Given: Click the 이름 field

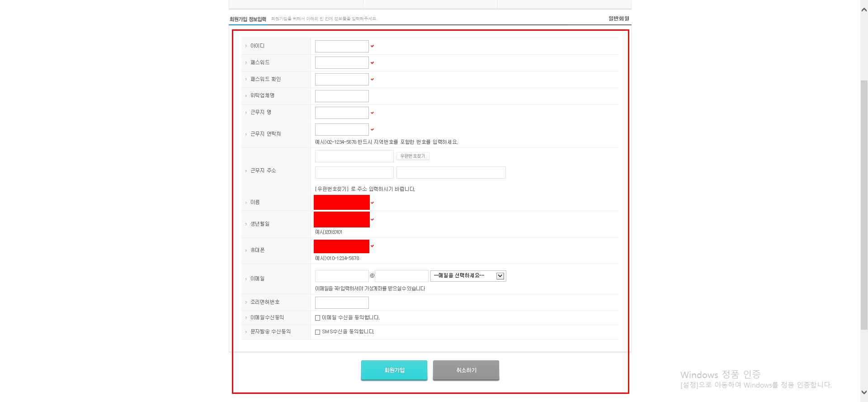Looking at the screenshot, I should click(x=342, y=203).
